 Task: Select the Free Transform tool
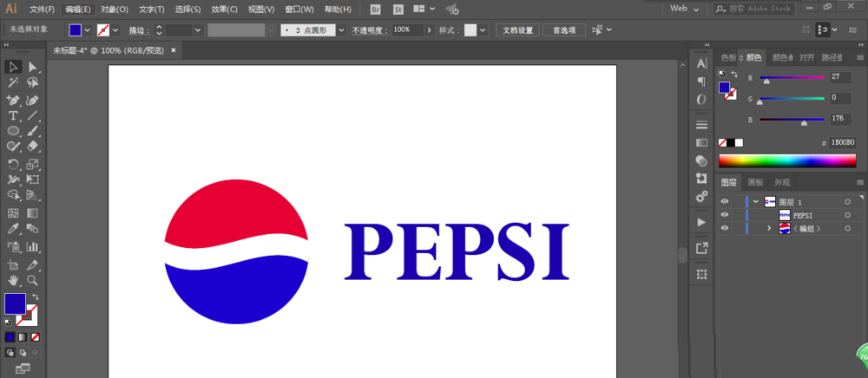33,179
